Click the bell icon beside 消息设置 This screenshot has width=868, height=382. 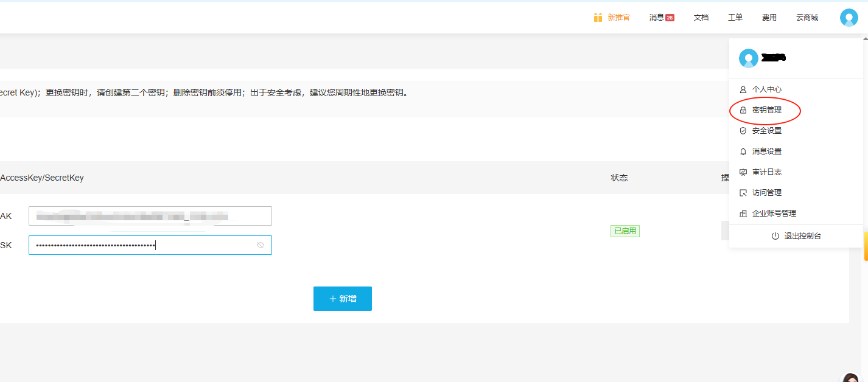click(x=743, y=151)
